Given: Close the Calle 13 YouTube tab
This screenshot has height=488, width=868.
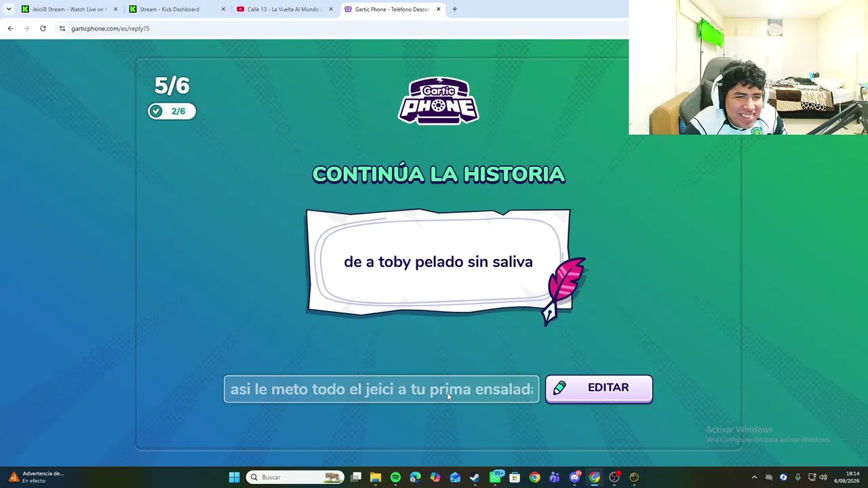Looking at the screenshot, I should [331, 9].
